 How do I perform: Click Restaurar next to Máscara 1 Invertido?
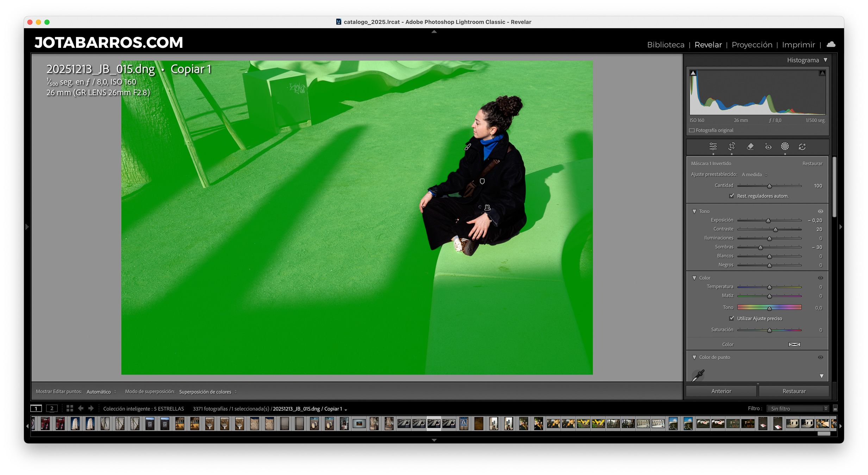(812, 164)
